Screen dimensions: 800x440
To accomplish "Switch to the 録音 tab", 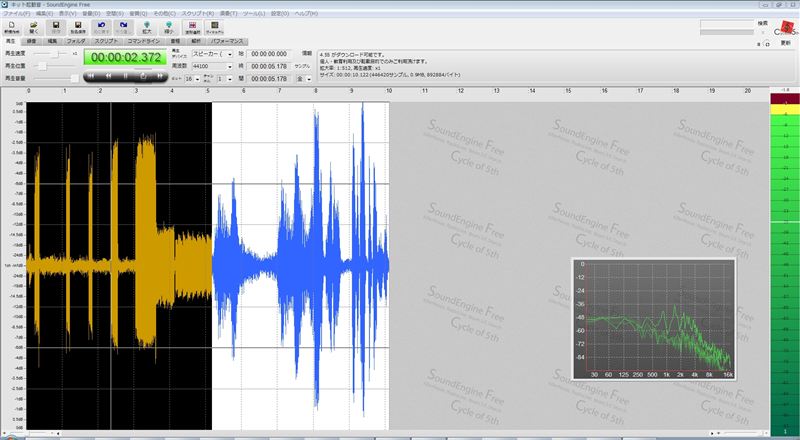I will 31,41.
